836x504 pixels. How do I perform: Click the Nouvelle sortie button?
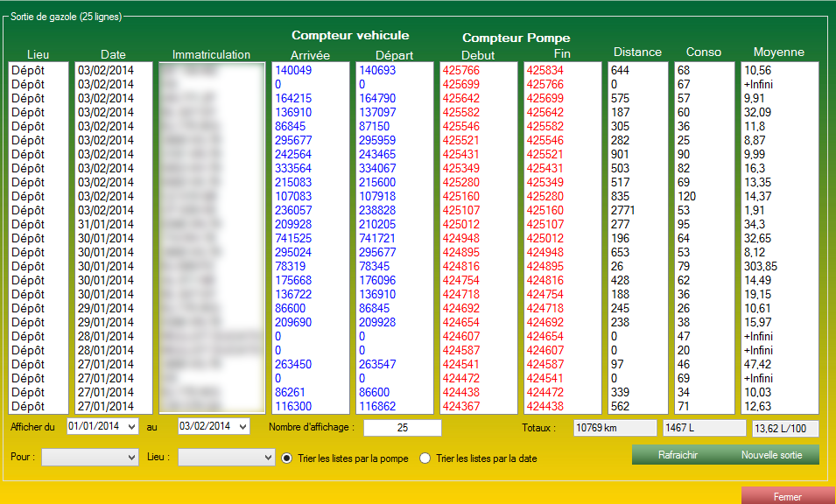coord(773,455)
